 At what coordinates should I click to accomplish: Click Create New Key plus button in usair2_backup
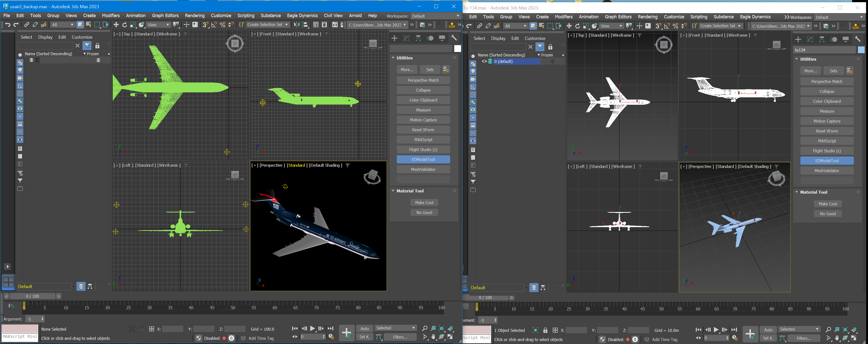point(347,333)
